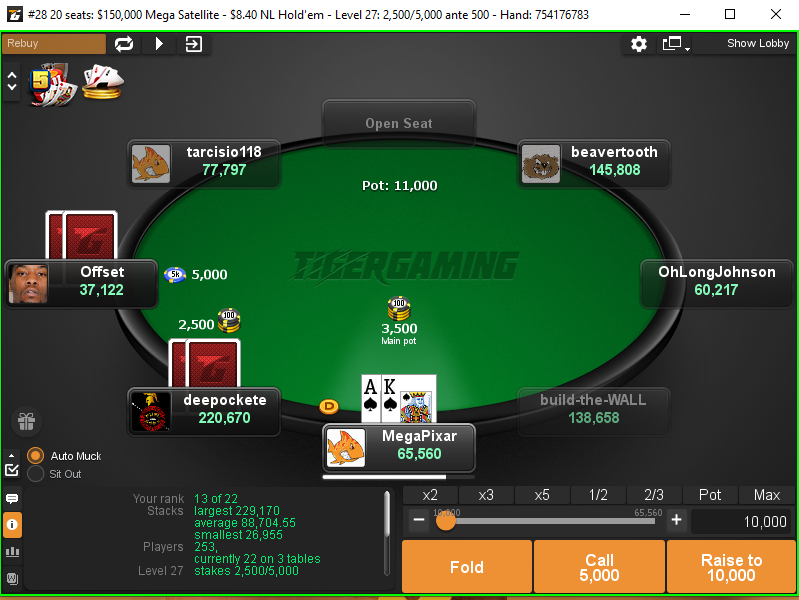
Task: Click the bet amount slider handle
Action: (x=446, y=521)
